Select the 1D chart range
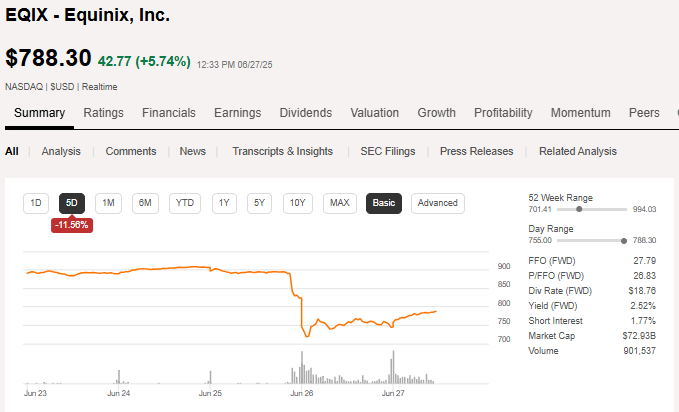 point(36,203)
